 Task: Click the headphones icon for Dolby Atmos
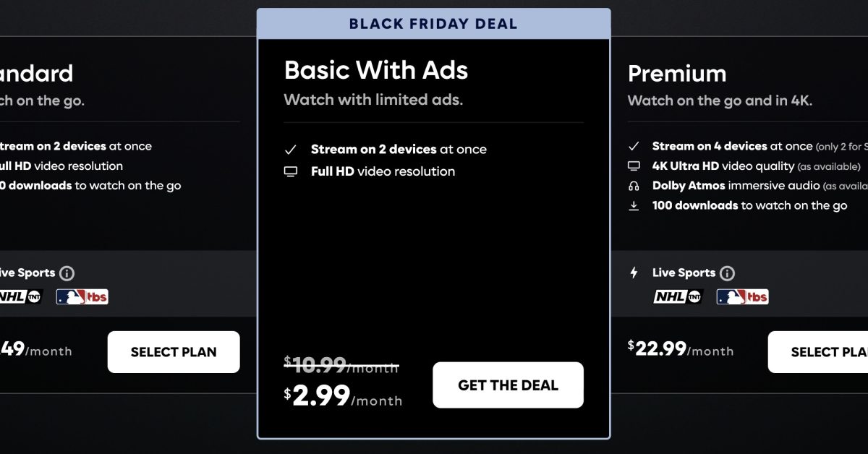pos(634,186)
